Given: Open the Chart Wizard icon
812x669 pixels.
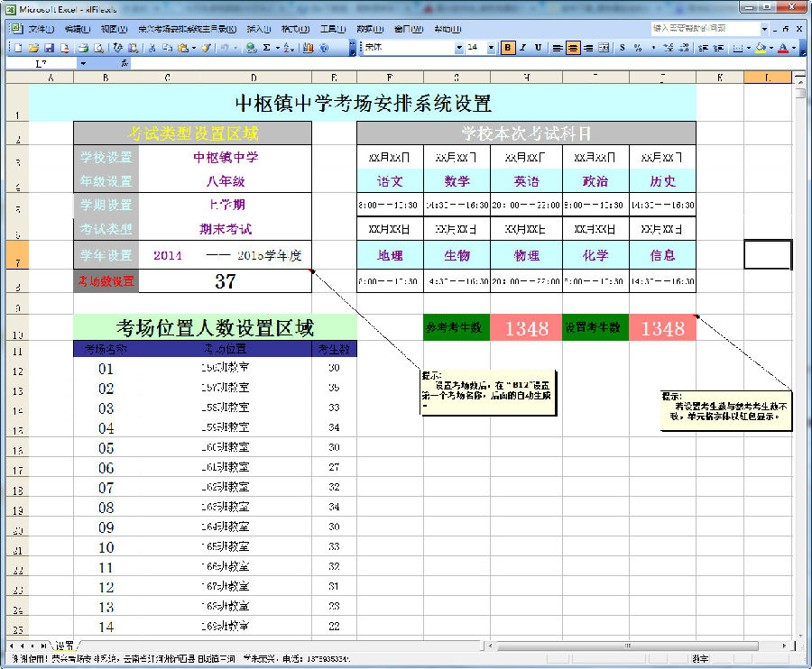Looking at the screenshot, I should point(309,48).
